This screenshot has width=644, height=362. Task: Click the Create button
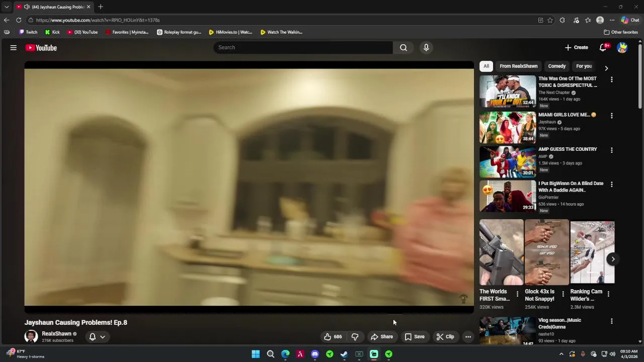[x=577, y=47]
